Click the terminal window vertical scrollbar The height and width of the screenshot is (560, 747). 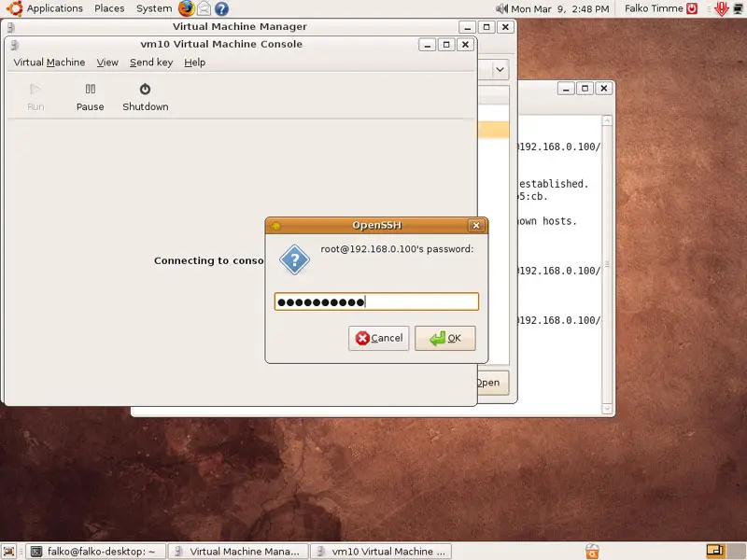607,264
